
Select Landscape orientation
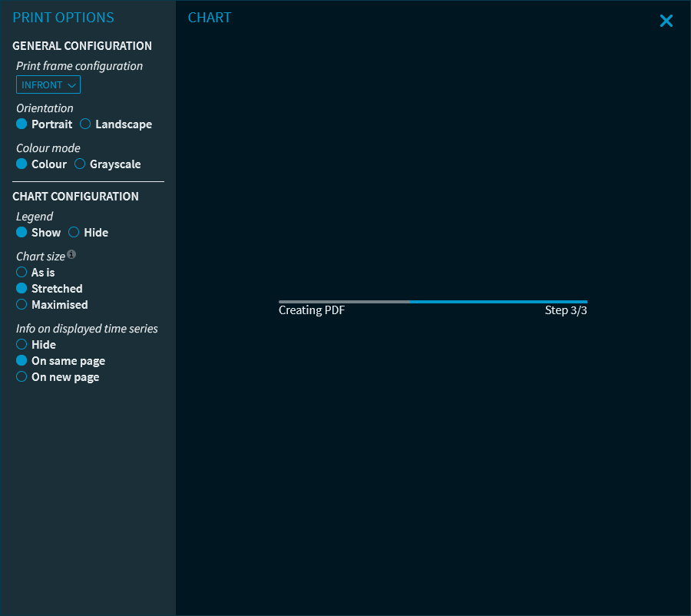[86, 124]
